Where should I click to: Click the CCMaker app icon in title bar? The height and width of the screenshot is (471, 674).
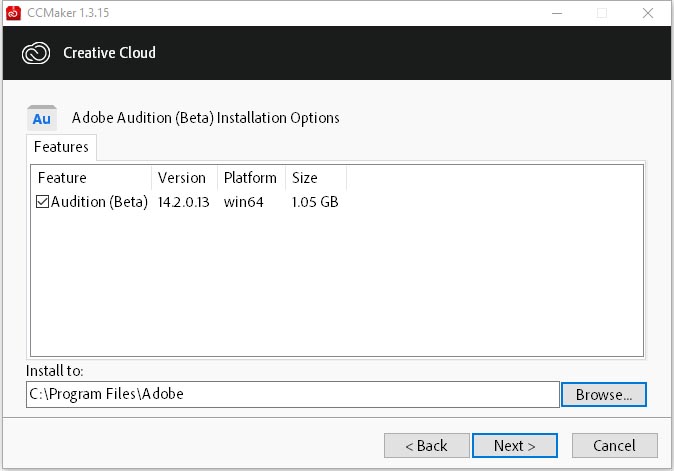[x=14, y=13]
